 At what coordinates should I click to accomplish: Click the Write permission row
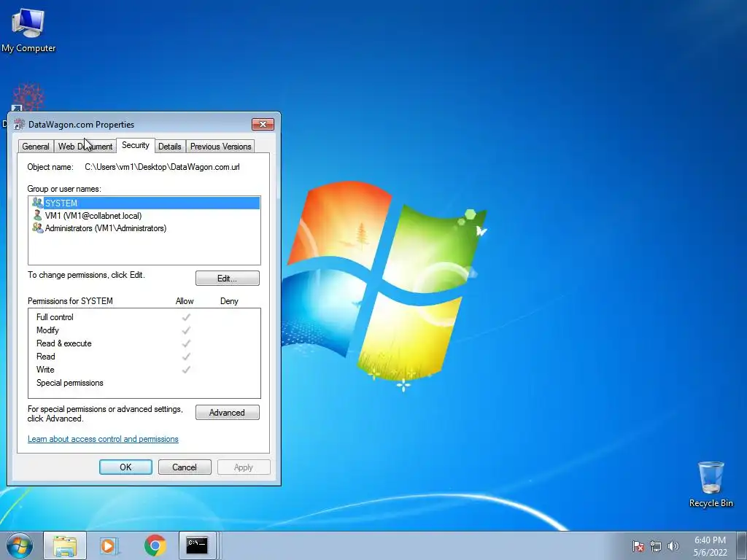click(144, 370)
